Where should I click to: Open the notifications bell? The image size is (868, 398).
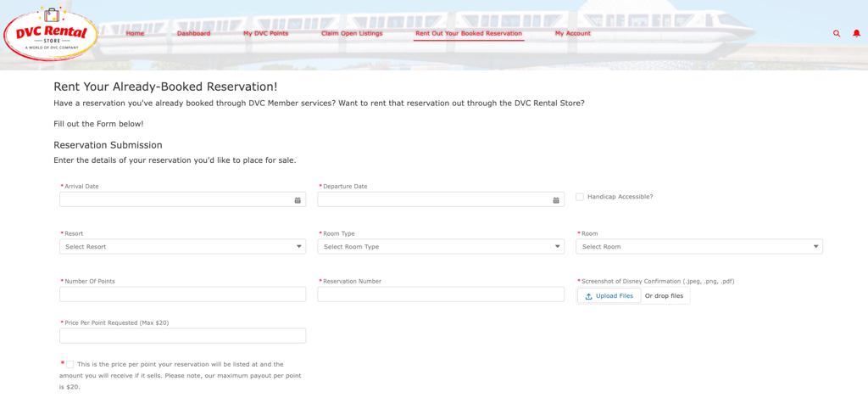tap(856, 34)
